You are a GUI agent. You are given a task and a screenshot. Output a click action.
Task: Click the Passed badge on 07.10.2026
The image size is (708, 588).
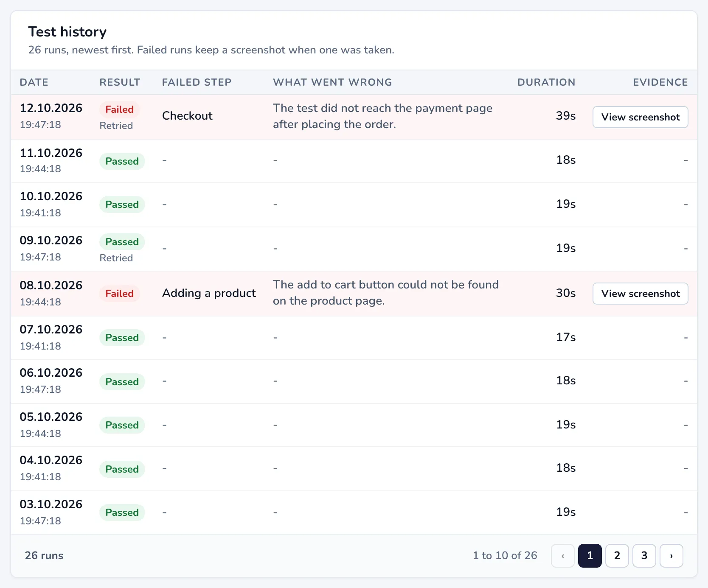122,338
